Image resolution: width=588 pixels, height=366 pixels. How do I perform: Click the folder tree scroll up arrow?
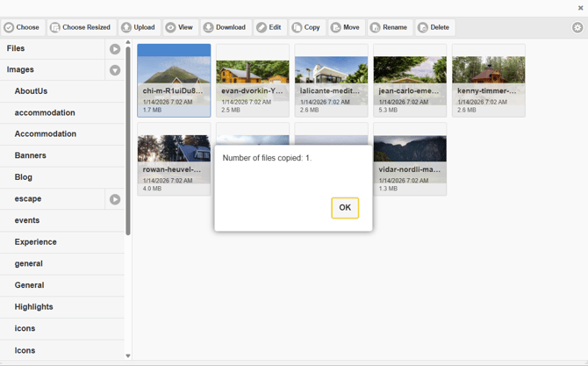click(x=128, y=42)
